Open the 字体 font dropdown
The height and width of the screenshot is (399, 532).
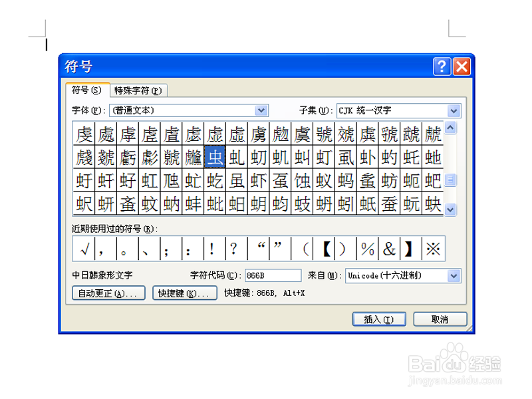coord(261,110)
